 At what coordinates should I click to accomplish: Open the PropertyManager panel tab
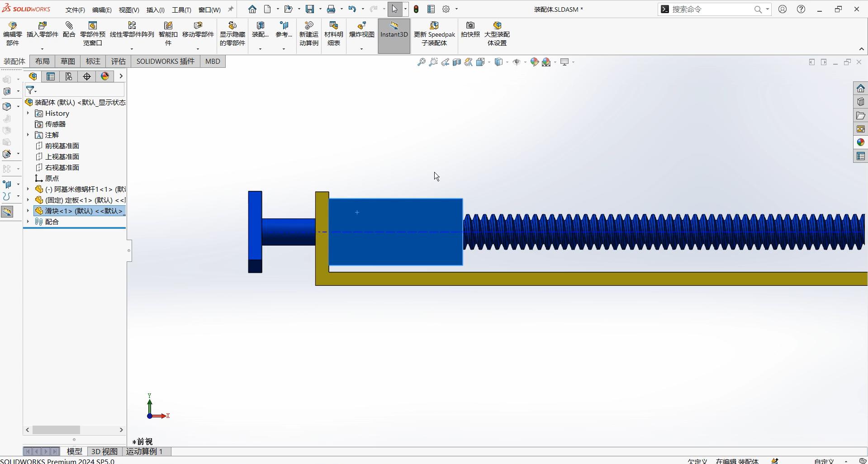[51, 76]
